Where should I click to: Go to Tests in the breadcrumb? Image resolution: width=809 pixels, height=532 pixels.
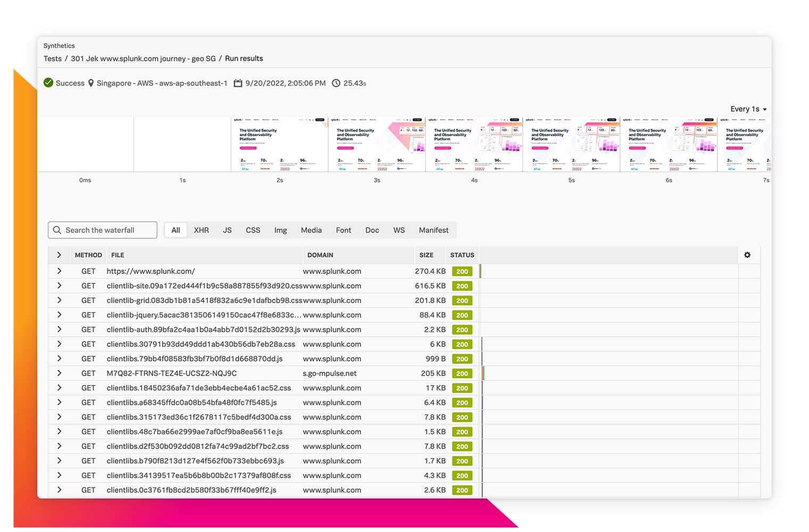53,59
